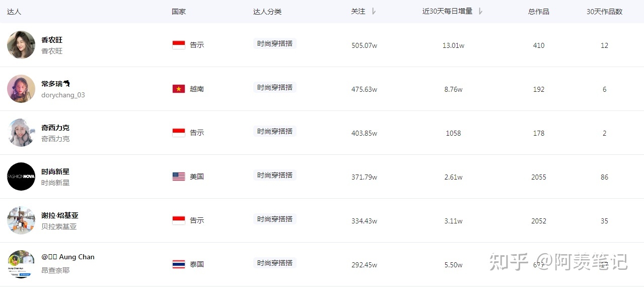The height and width of the screenshot is (287, 644).
Task: Click the United States flag icon
Action: [179, 177]
